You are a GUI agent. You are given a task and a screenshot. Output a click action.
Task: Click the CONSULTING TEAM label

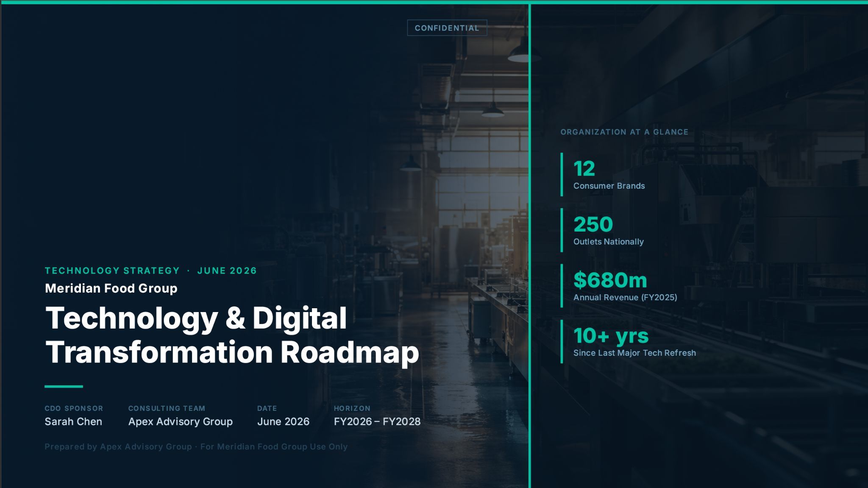[167, 408]
